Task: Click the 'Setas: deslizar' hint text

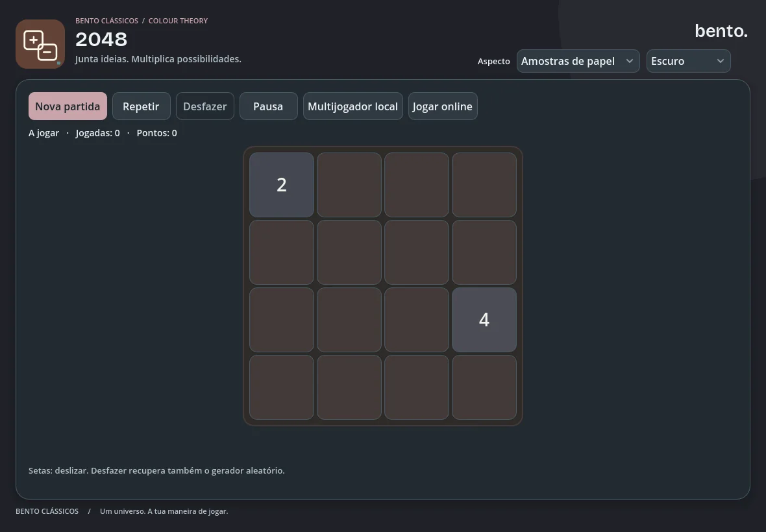Action: point(156,470)
